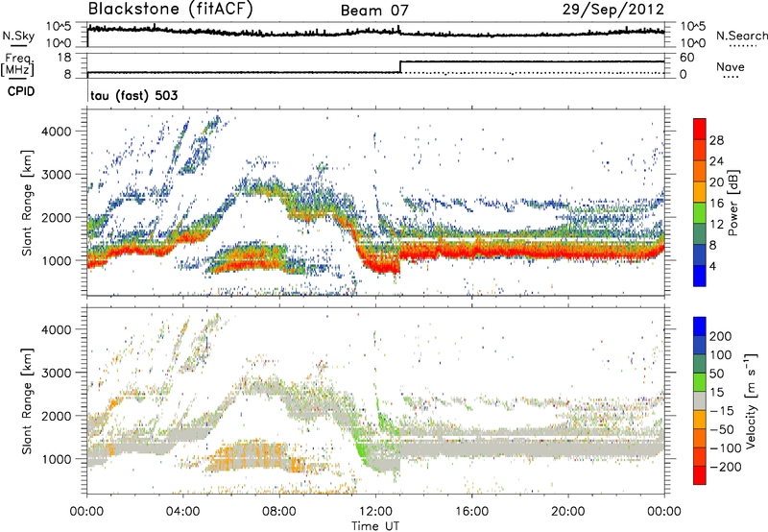Click the "60" Nave axis value
The height and width of the screenshot is (532, 768).
(687, 58)
